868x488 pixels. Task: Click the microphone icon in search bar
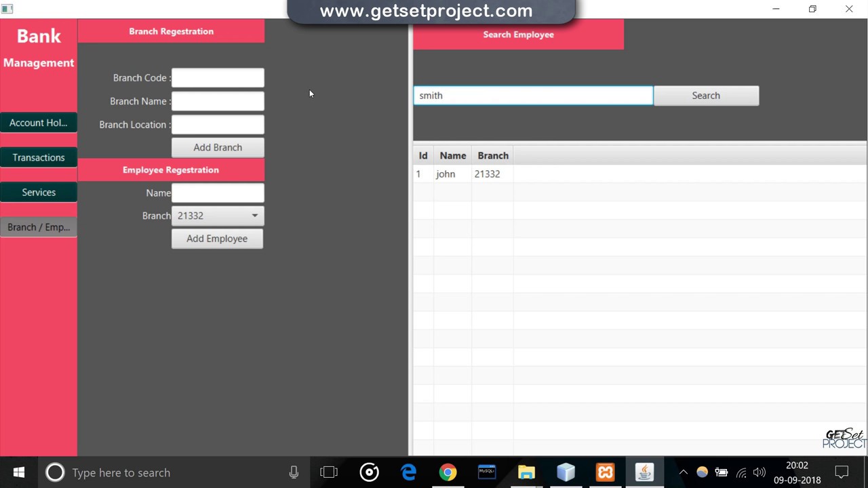click(294, 472)
